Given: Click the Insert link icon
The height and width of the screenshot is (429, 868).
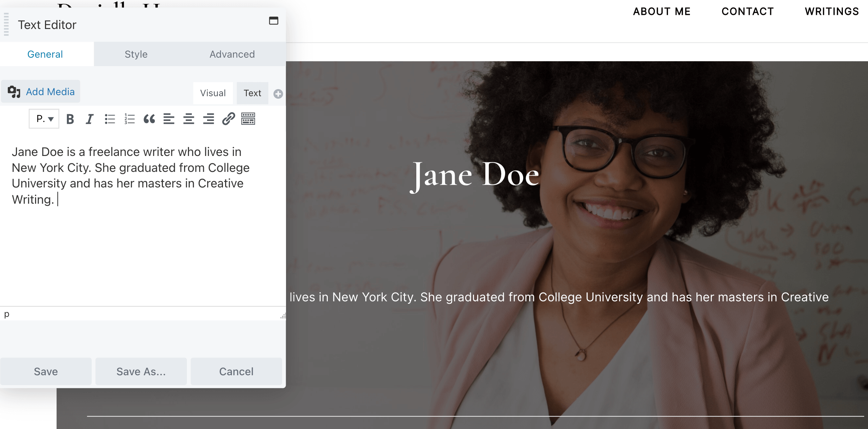Looking at the screenshot, I should [x=228, y=118].
